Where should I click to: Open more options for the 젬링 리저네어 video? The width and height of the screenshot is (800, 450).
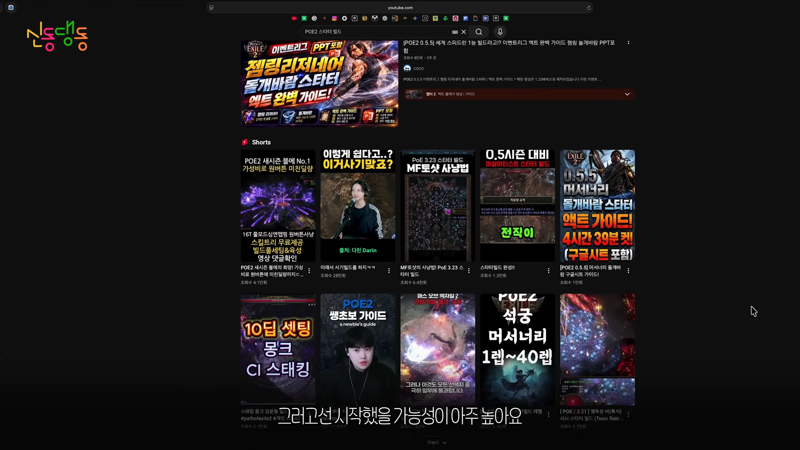pos(628,43)
